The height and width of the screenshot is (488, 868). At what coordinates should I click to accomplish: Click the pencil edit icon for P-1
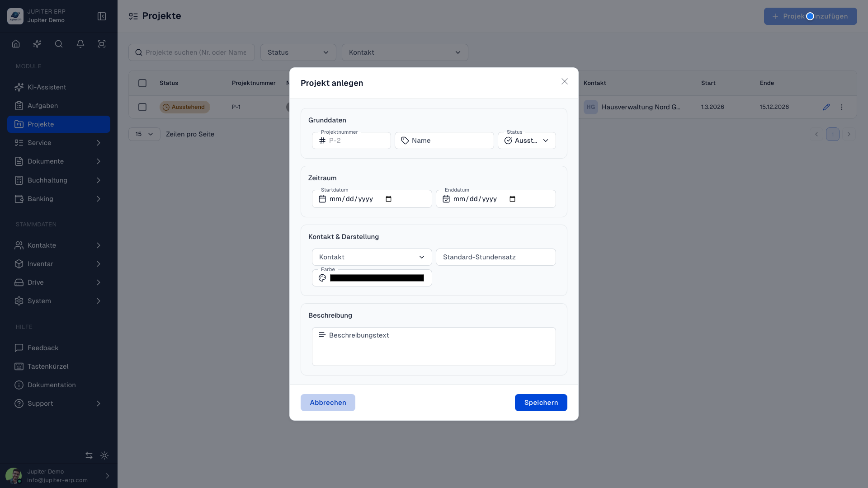point(826,107)
